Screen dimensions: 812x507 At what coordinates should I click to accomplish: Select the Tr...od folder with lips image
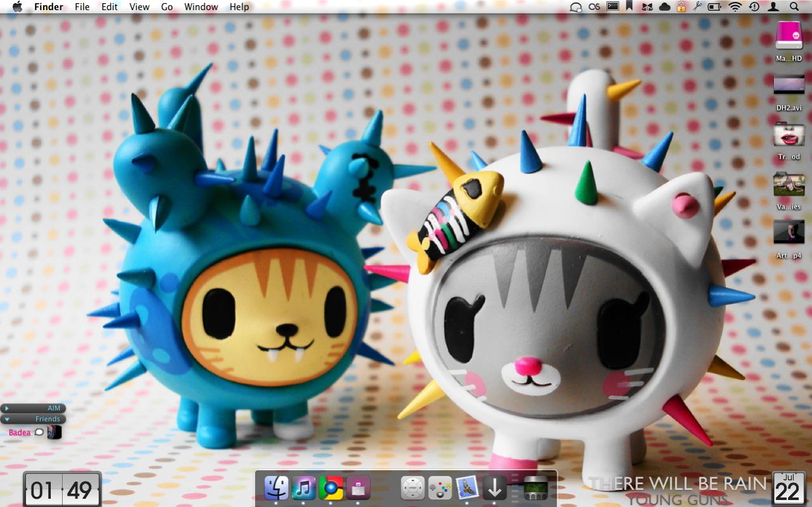(x=789, y=135)
